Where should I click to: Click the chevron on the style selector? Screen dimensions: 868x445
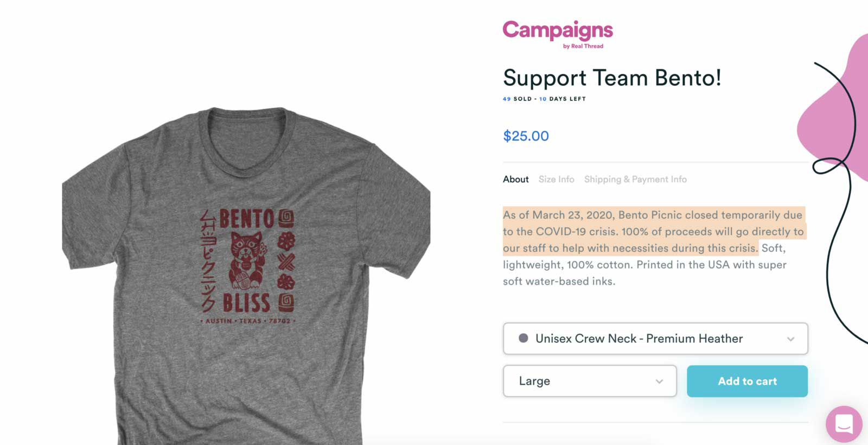pyautogui.click(x=790, y=339)
